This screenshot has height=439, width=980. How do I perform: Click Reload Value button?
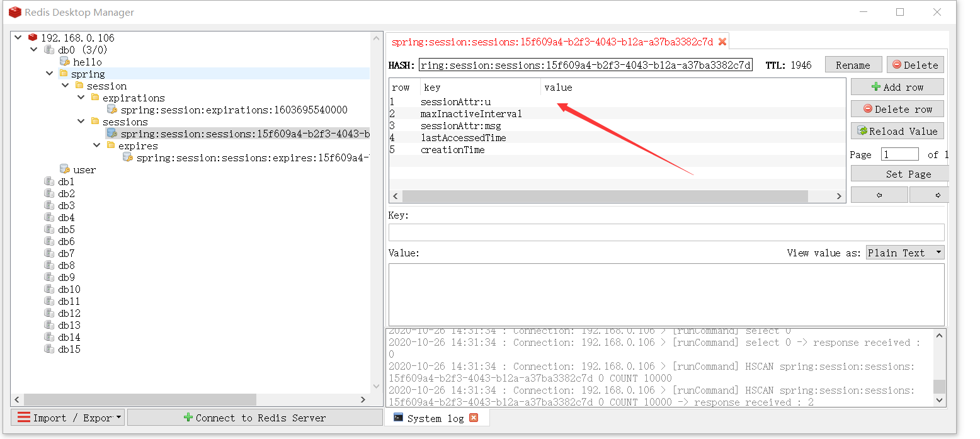(897, 131)
